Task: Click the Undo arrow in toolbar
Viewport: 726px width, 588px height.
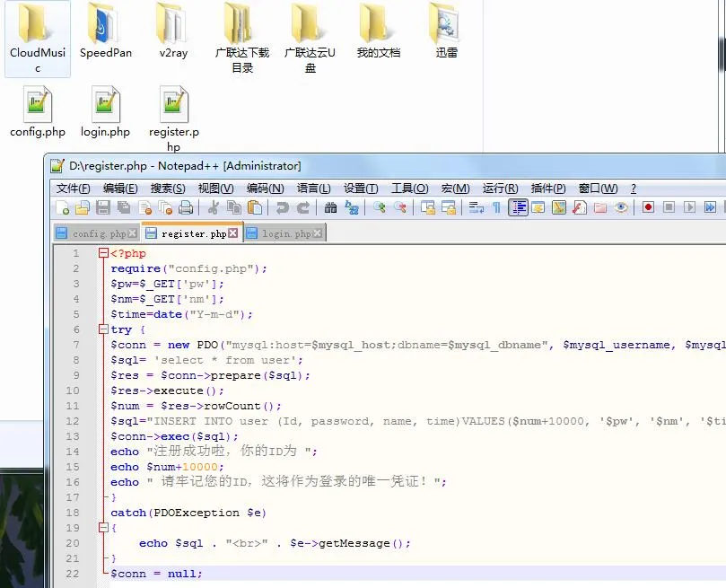Action: [x=283, y=207]
